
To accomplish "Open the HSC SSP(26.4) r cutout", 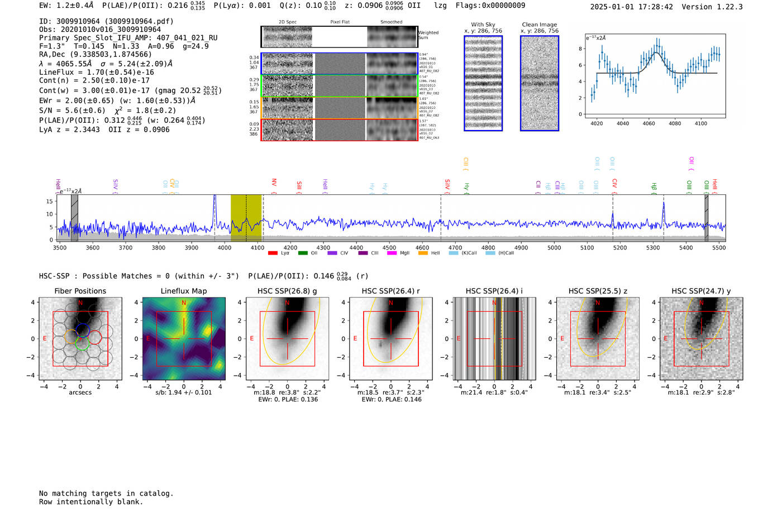I will coord(391,339).
